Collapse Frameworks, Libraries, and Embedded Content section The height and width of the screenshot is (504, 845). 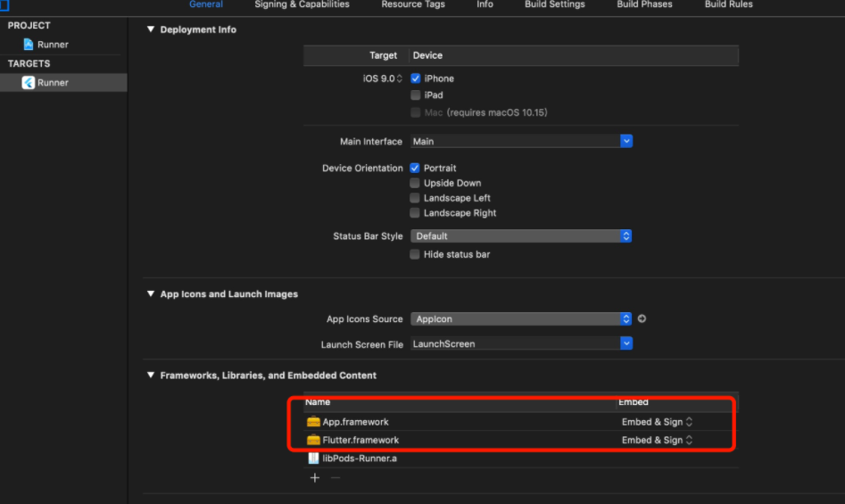[151, 376]
